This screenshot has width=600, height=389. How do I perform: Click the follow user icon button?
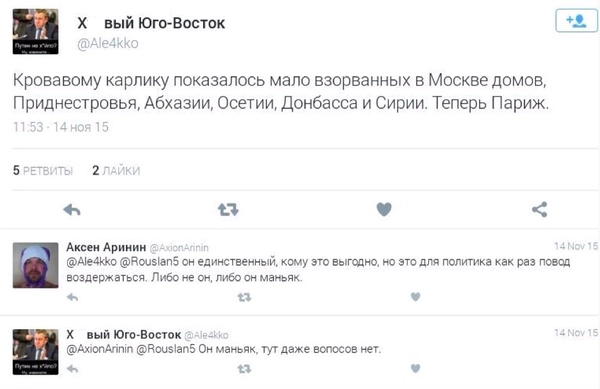pos(576,20)
